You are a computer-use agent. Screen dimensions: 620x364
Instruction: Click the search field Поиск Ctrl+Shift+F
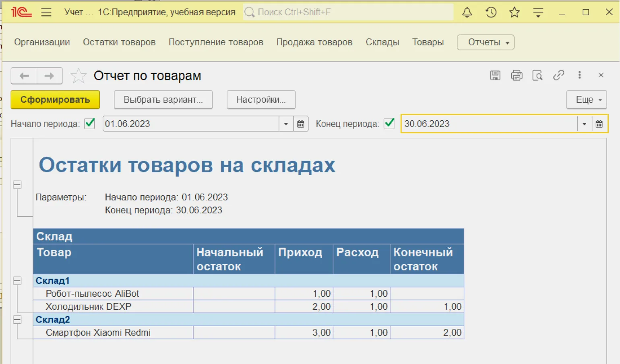348,12
